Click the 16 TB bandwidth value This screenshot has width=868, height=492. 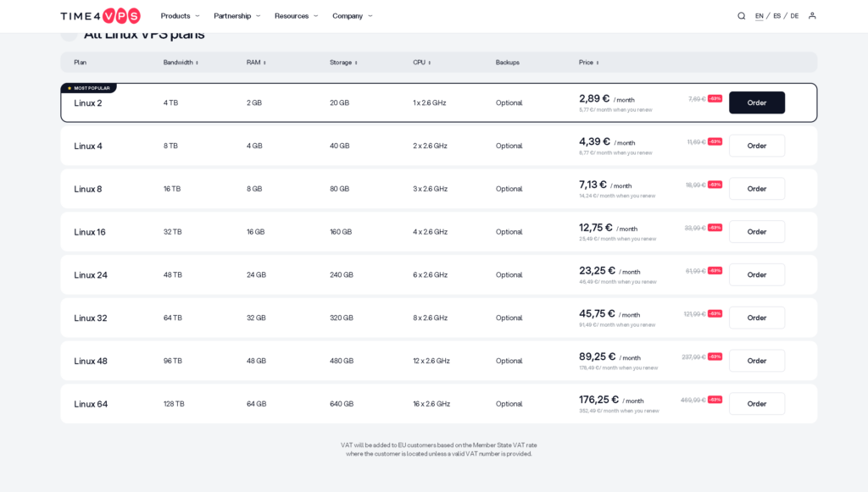[172, 189]
